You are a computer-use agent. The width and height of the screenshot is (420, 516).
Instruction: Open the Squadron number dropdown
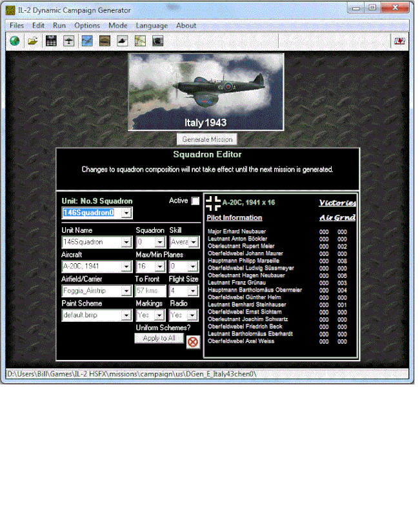(x=160, y=243)
